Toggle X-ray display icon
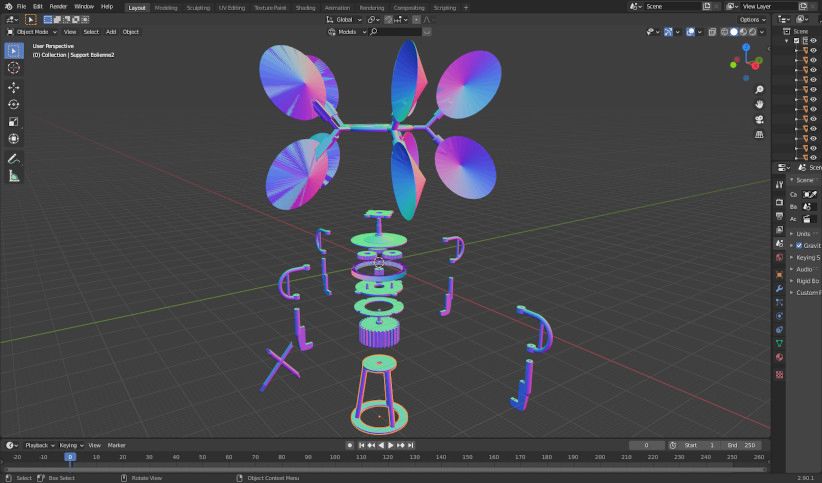The image size is (822, 483). (712, 32)
